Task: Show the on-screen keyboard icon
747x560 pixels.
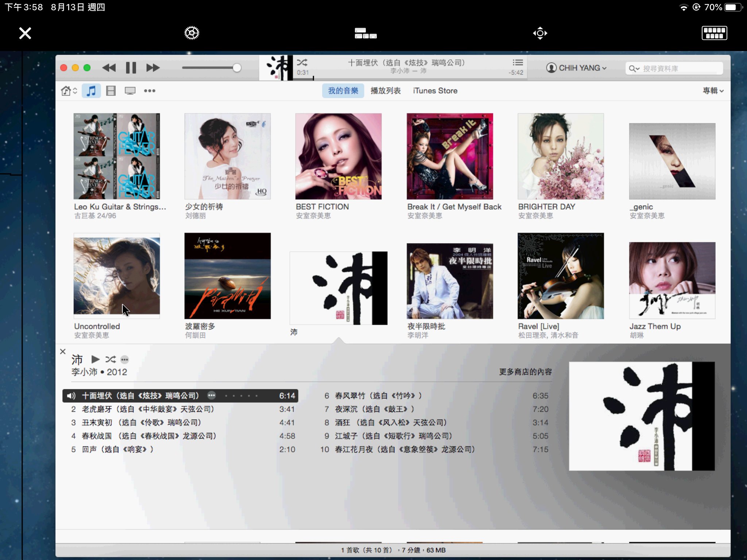Action: click(x=714, y=33)
